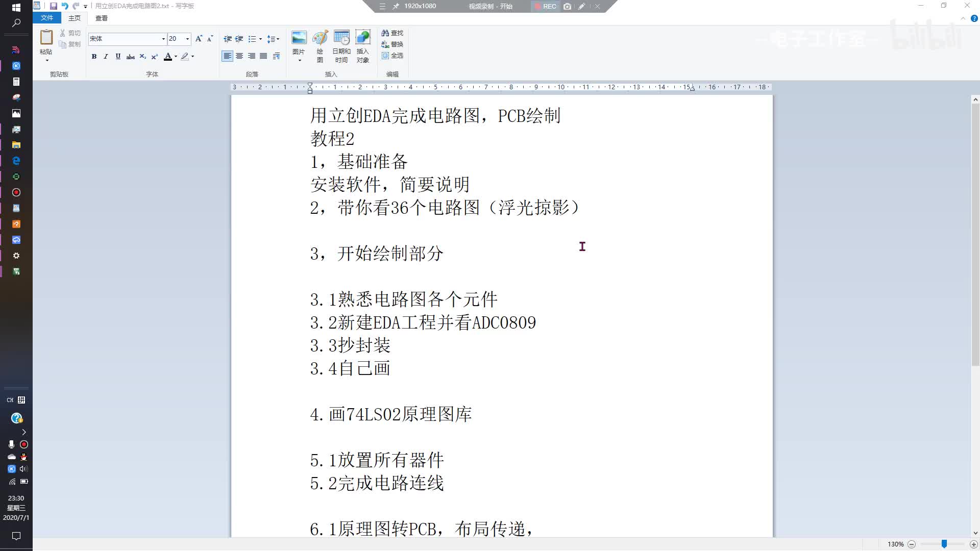Click the zoom slider handle
Viewport: 980px width, 551px height.
tap(944, 544)
